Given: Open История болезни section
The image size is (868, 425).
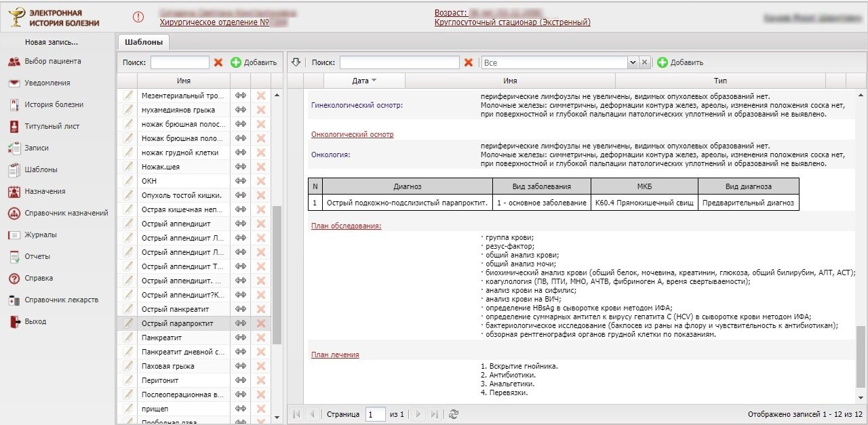Looking at the screenshot, I should 54,104.
